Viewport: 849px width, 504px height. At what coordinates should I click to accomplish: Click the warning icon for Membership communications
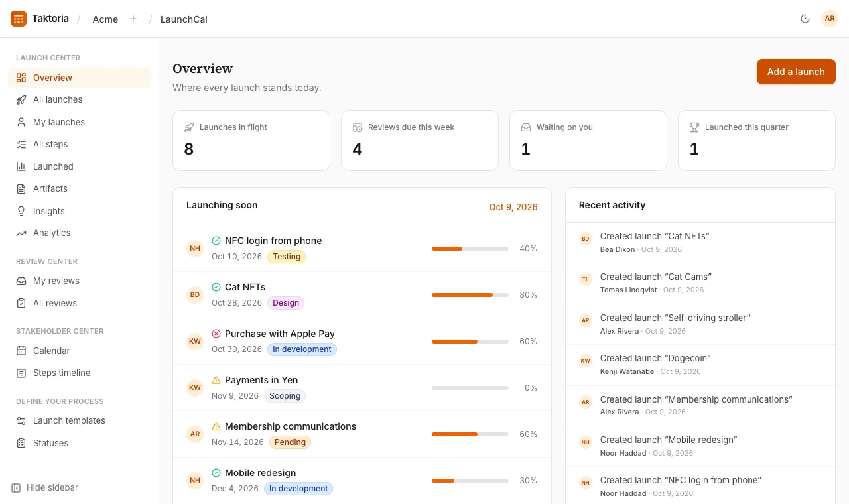click(216, 426)
